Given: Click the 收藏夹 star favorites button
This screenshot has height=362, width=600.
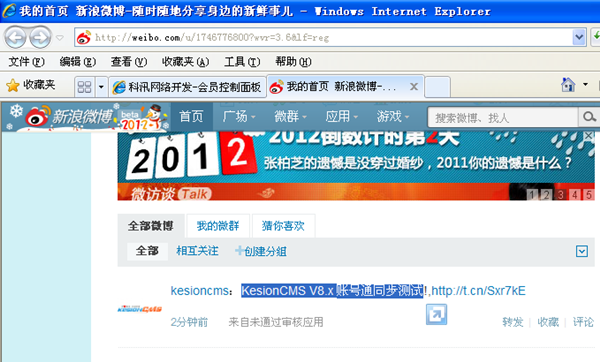Looking at the screenshot, I should click(x=31, y=85).
